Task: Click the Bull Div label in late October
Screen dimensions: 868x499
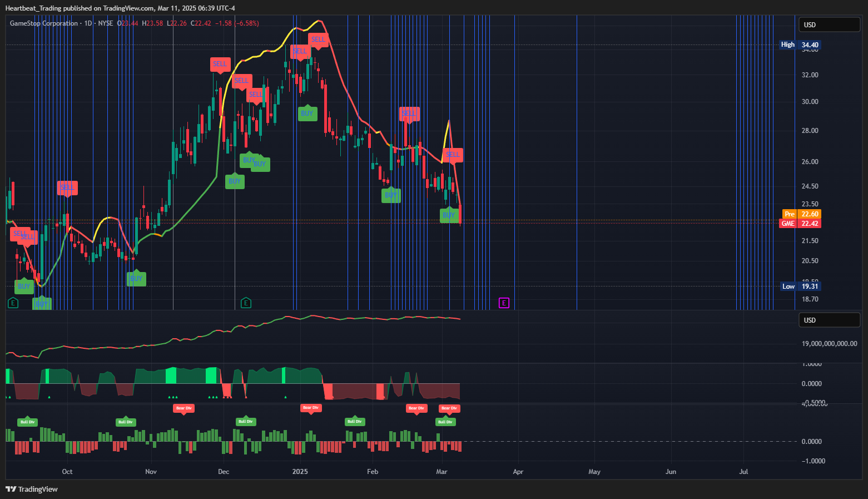Action: (x=126, y=422)
